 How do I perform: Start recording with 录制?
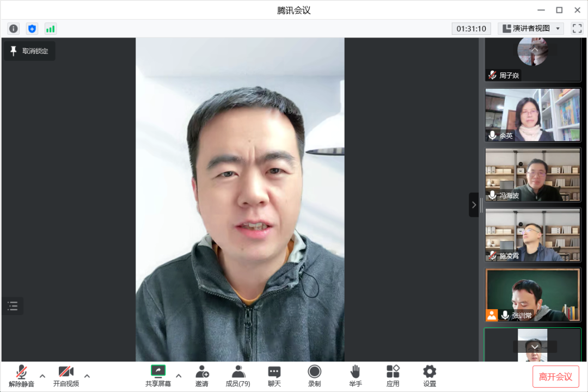click(x=314, y=376)
